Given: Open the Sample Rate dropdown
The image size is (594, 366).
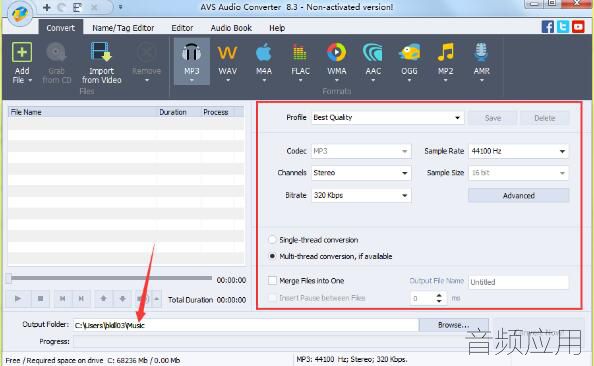Looking at the screenshot, I should click(x=519, y=151).
